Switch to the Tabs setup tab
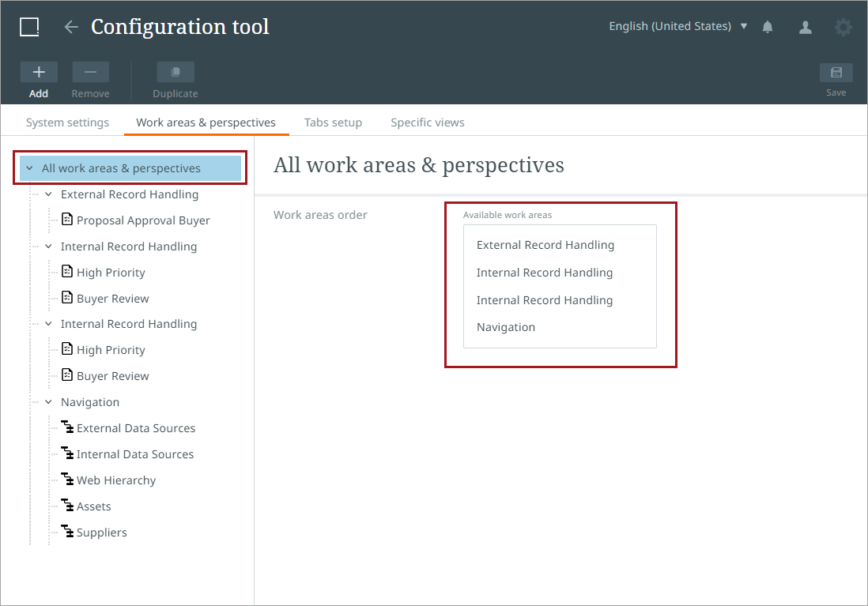The width and height of the screenshot is (868, 606). coord(333,122)
